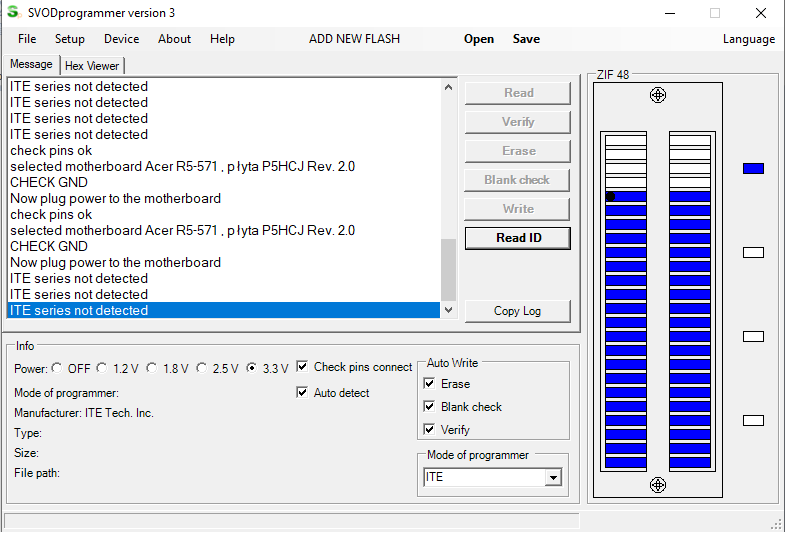Click the Copy Log button
This screenshot has height=533, width=786.
[518, 311]
